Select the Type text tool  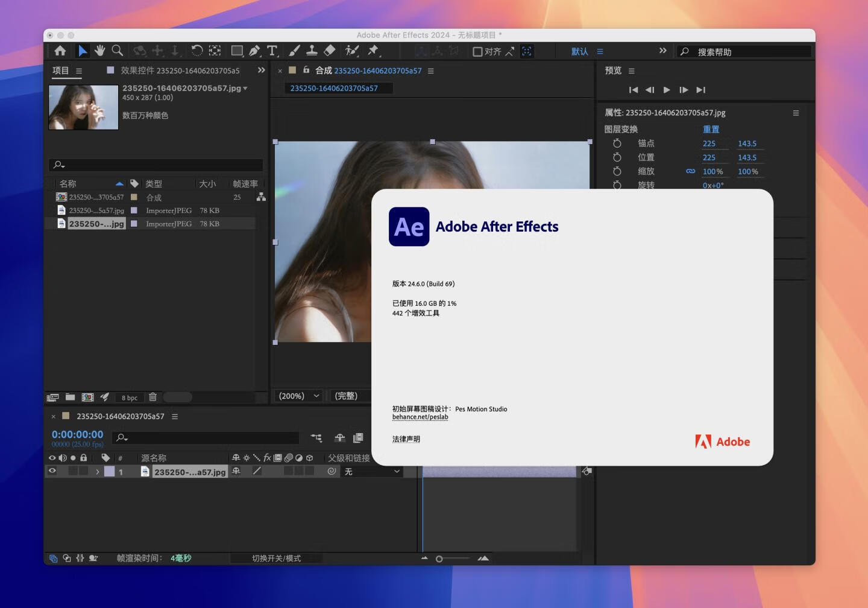pos(272,51)
